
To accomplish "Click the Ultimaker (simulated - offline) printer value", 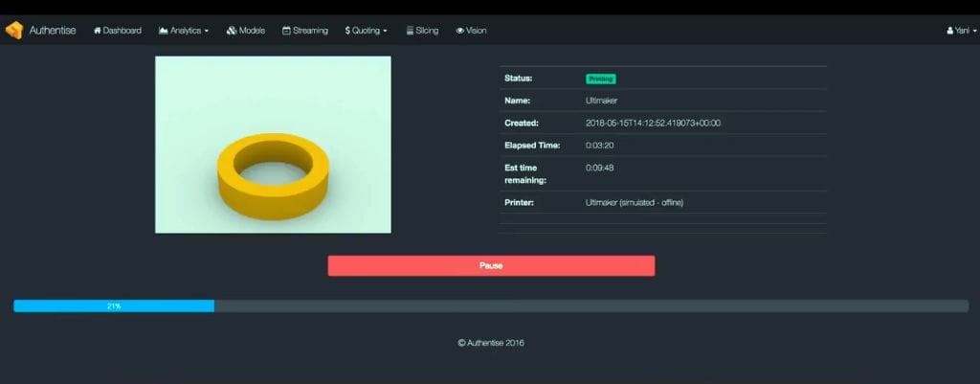I will coord(634,203).
